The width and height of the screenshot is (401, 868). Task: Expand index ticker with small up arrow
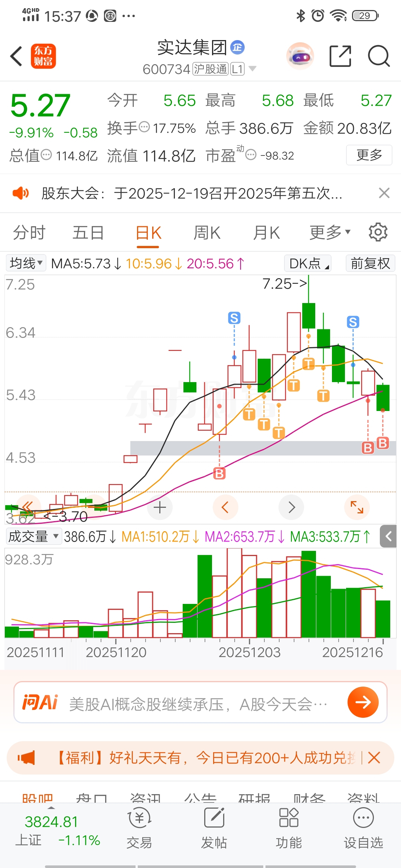pos(51,808)
